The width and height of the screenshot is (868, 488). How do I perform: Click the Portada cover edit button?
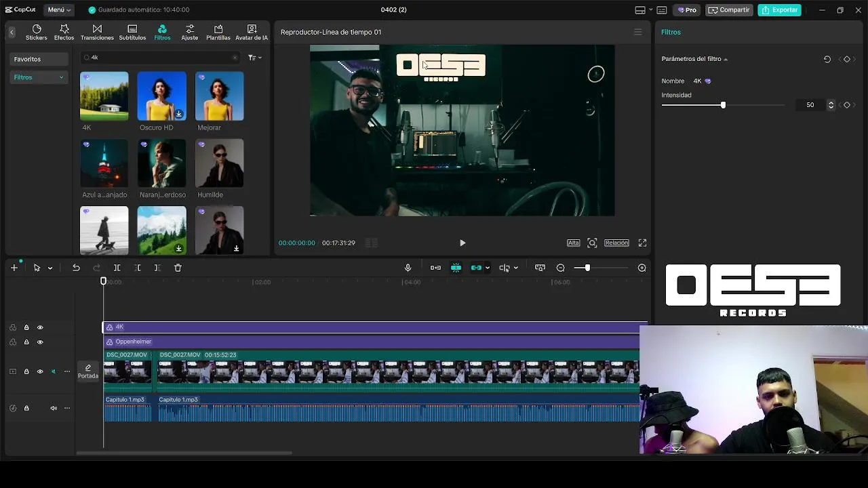(x=88, y=371)
